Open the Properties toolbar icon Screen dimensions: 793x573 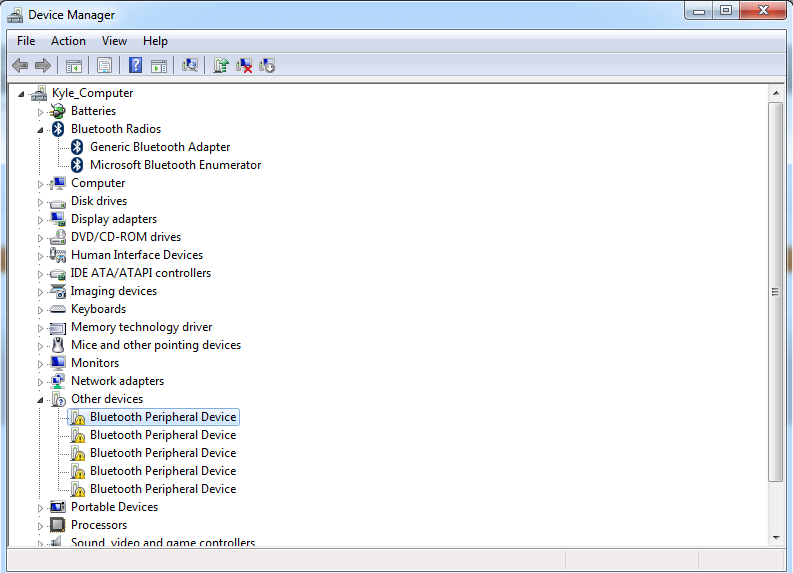pyautogui.click(x=104, y=65)
